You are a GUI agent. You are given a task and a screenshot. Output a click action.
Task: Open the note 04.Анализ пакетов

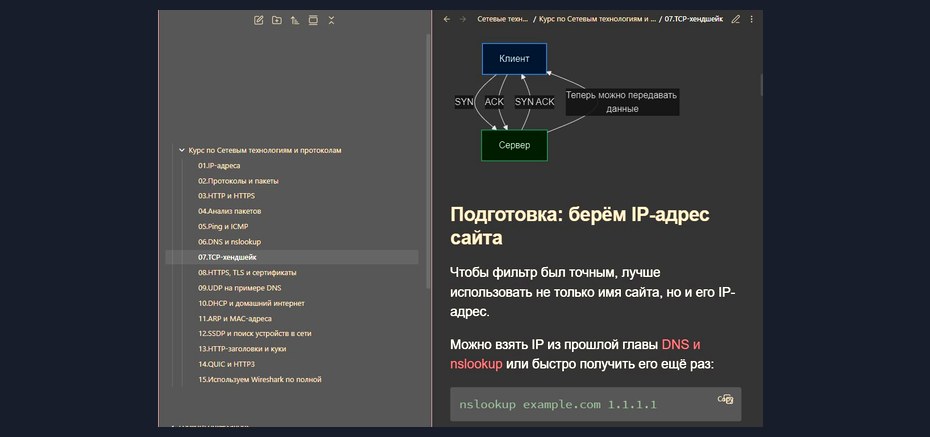[230, 211]
